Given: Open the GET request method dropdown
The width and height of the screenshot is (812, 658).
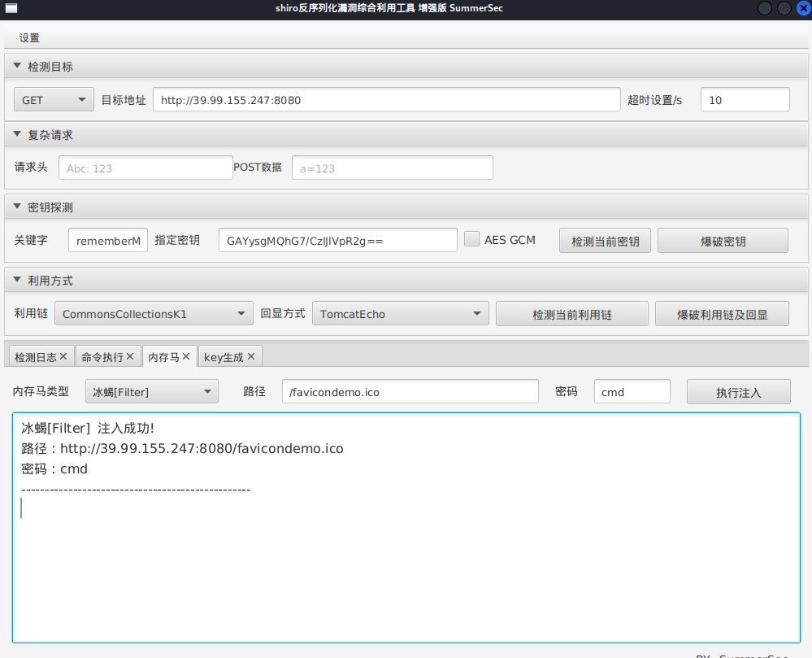Looking at the screenshot, I should click(53, 98).
